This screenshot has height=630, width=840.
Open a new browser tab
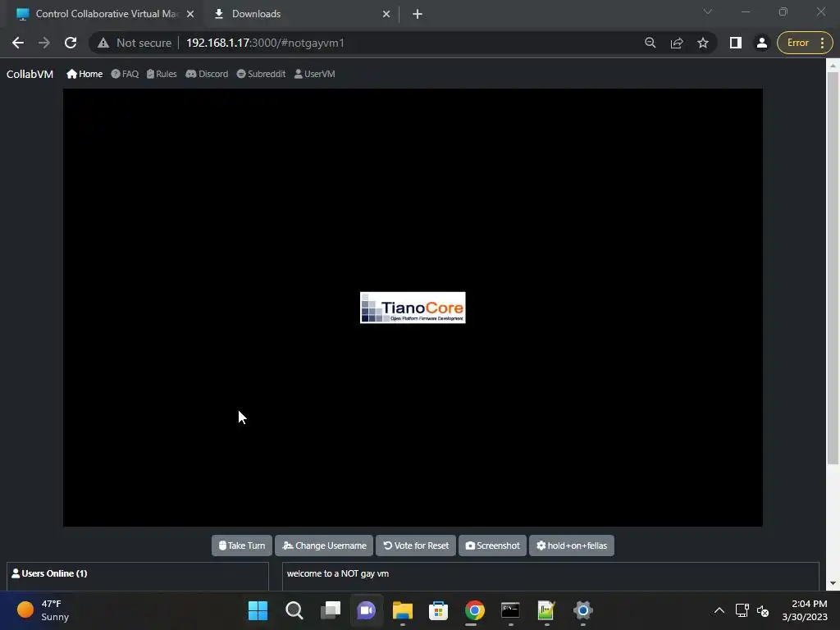pyautogui.click(x=418, y=15)
